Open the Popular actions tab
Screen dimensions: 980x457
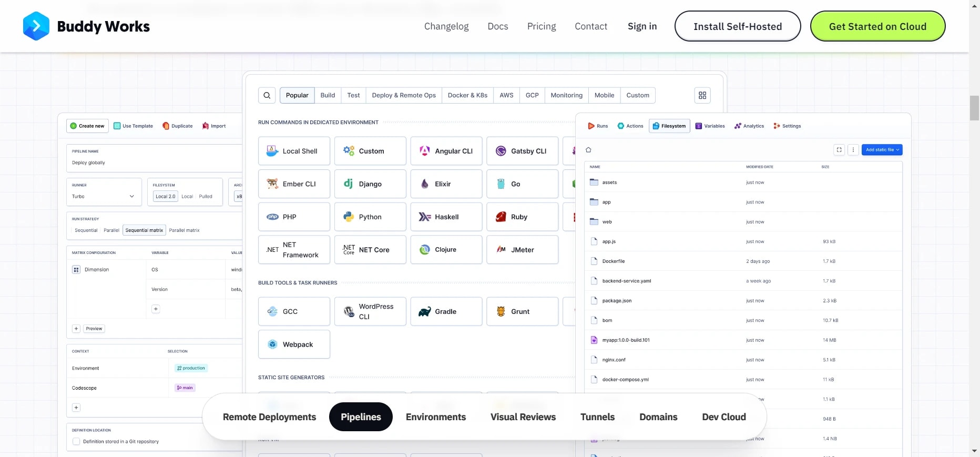coord(297,95)
